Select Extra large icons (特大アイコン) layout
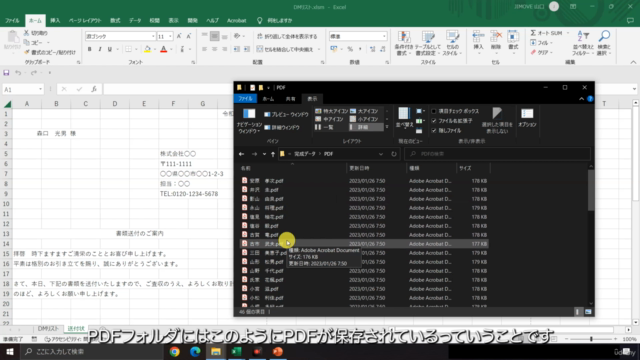This screenshot has width=640, height=360. (331, 111)
